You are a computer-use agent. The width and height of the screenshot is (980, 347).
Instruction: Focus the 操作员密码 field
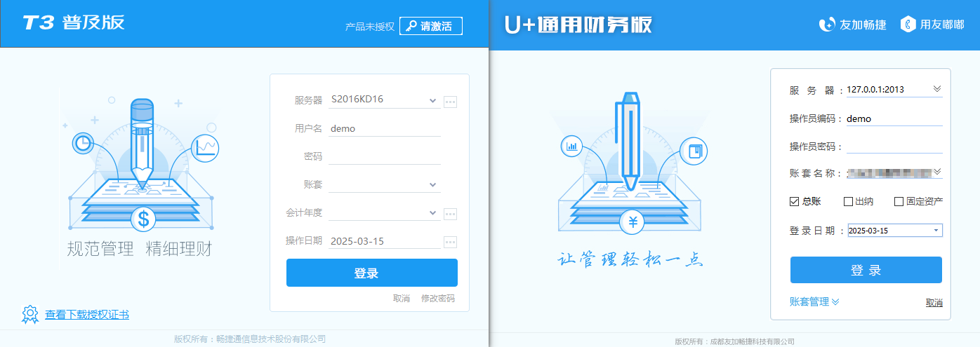[x=894, y=147]
